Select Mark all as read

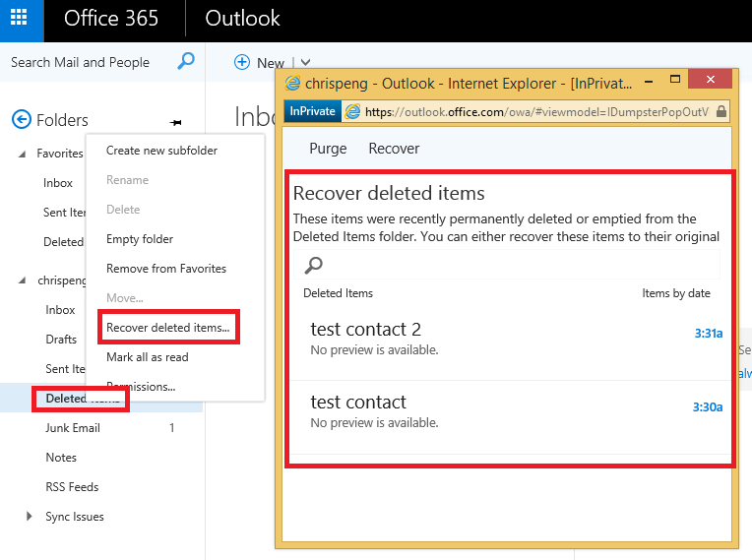click(148, 357)
